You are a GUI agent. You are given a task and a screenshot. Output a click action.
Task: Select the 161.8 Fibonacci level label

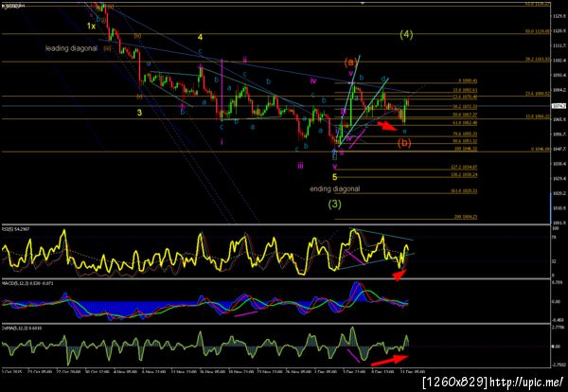[464, 191]
